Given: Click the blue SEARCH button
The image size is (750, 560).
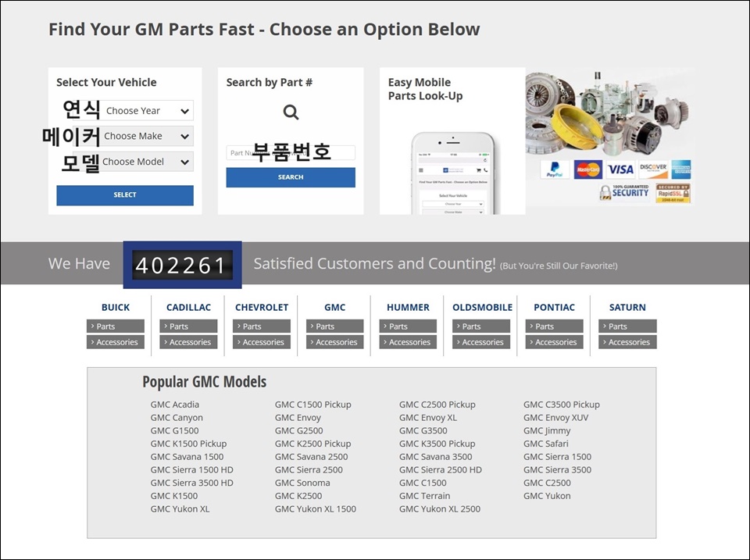Looking at the screenshot, I should (291, 177).
